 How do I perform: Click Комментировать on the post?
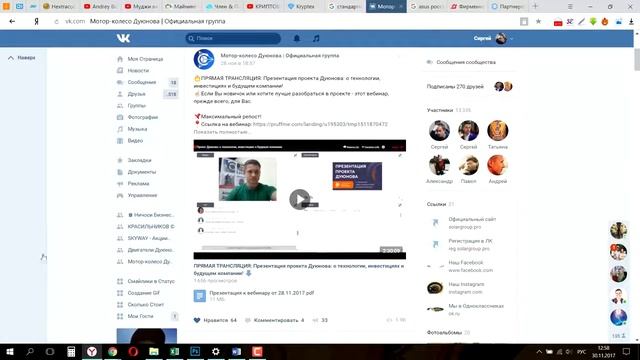point(275,320)
